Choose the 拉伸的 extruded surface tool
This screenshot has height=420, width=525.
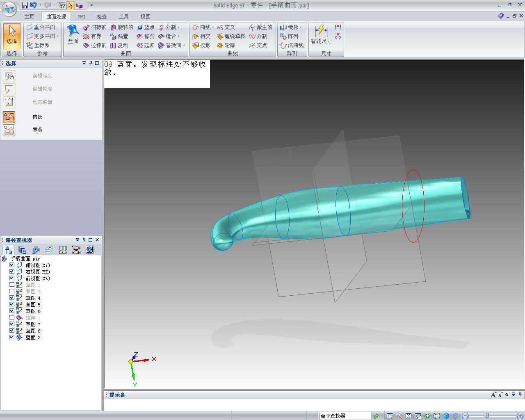(x=95, y=45)
